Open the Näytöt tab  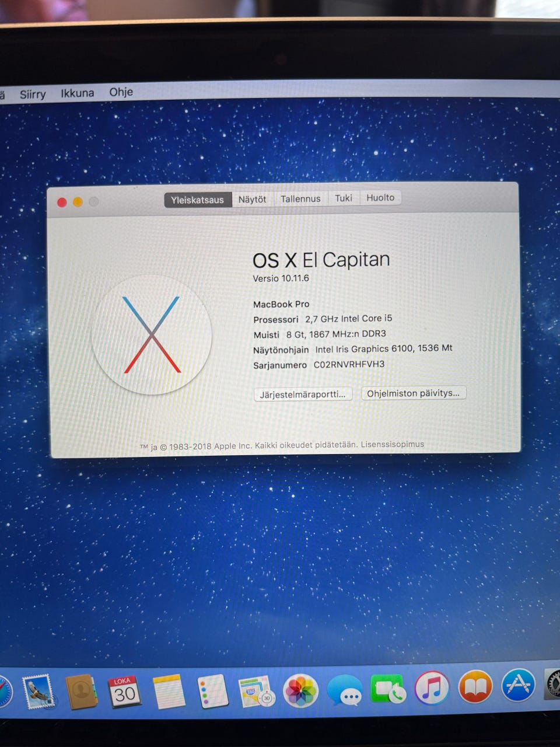252,199
